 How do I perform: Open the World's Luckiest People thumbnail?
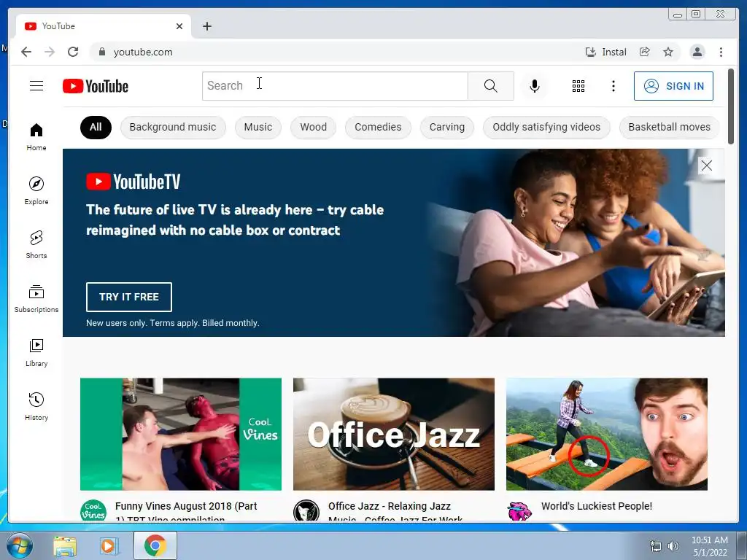click(606, 434)
